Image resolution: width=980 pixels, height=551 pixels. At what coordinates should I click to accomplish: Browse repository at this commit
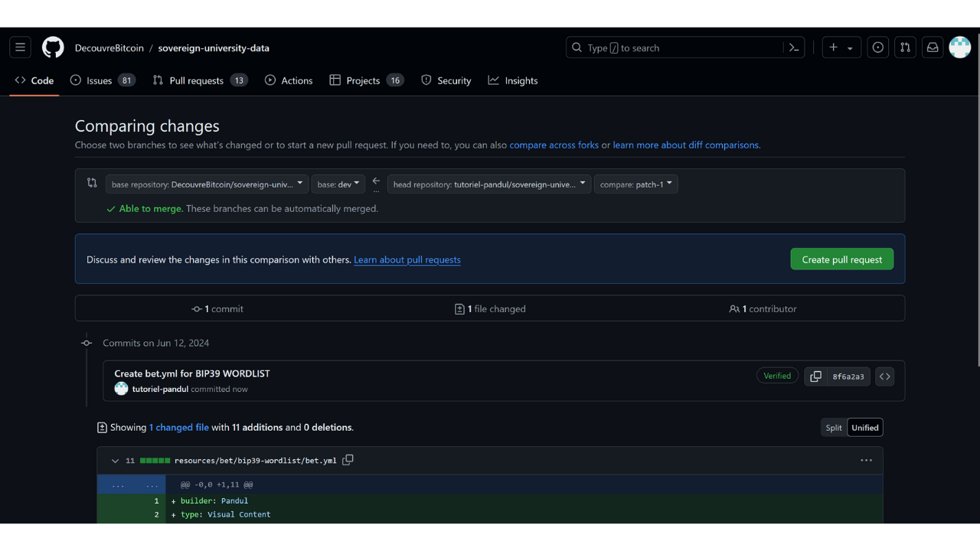884,377
